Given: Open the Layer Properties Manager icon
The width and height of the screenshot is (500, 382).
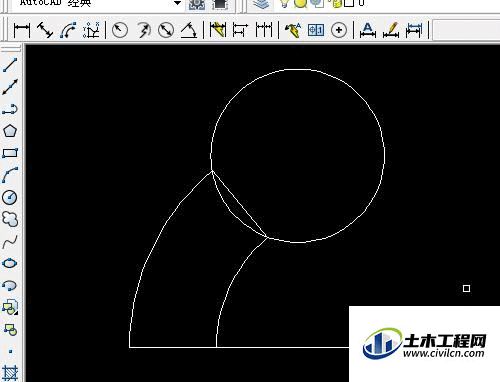Looking at the screenshot, I should (x=261, y=4).
